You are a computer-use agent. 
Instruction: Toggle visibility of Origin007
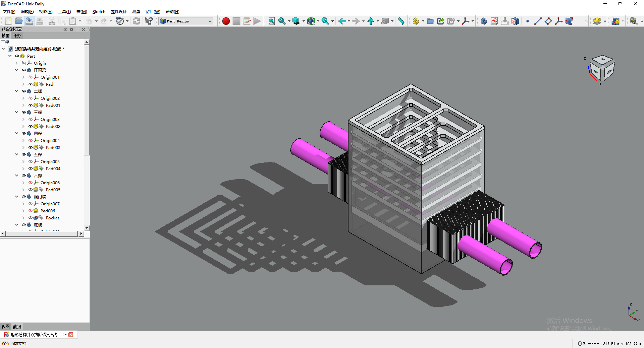pyautogui.click(x=31, y=204)
